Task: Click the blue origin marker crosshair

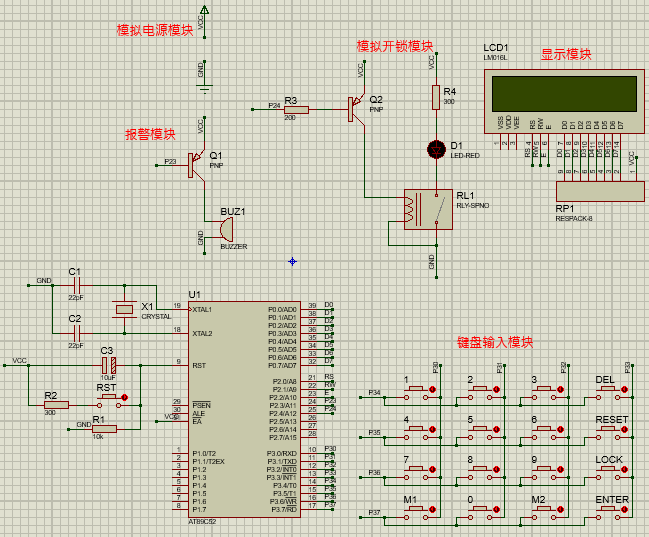Action: pos(292,261)
